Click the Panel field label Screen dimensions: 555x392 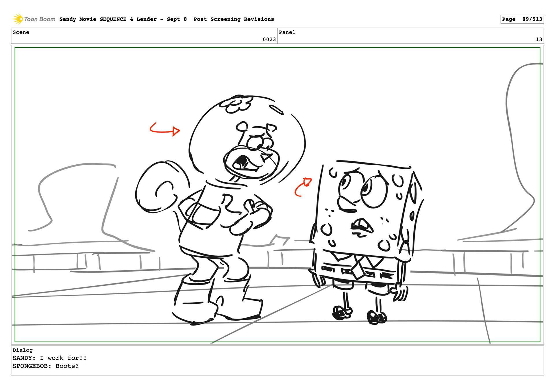coord(287,32)
